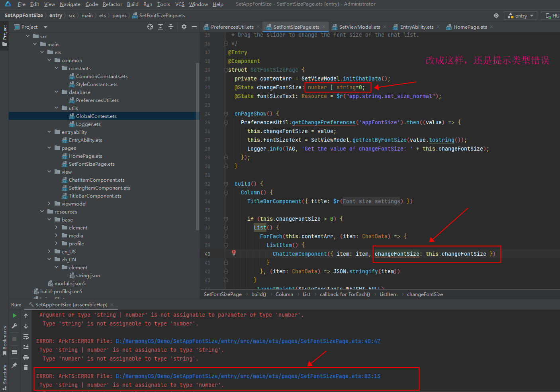
Task: Click the Project tree vertical scrollbar
Action: coord(197,146)
